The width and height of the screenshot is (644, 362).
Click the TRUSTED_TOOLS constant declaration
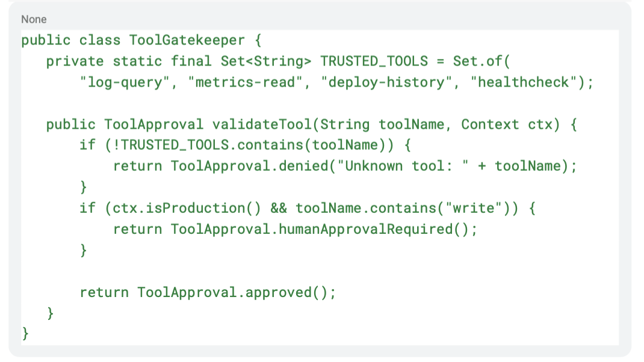coord(374,61)
